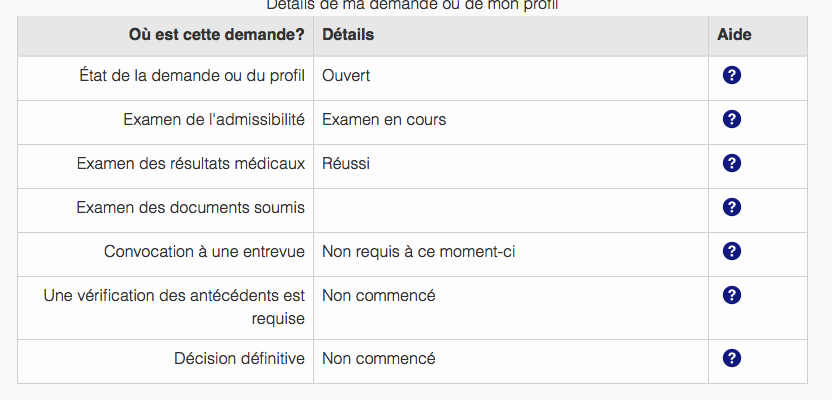Image resolution: width=832 pixels, height=400 pixels.
Task: Open help for État de la demande
Action: [x=731, y=75]
